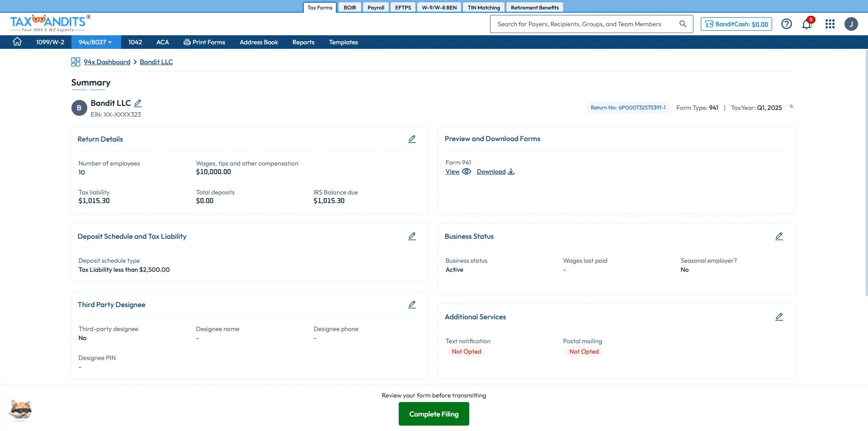Click the Bandit LLC breadcrumb link
The image size is (868, 431).
[156, 62]
